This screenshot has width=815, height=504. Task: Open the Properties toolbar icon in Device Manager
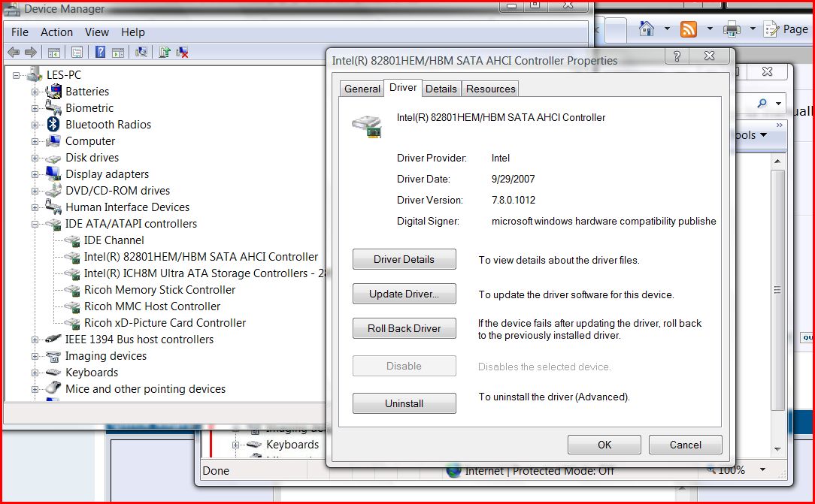[x=77, y=52]
